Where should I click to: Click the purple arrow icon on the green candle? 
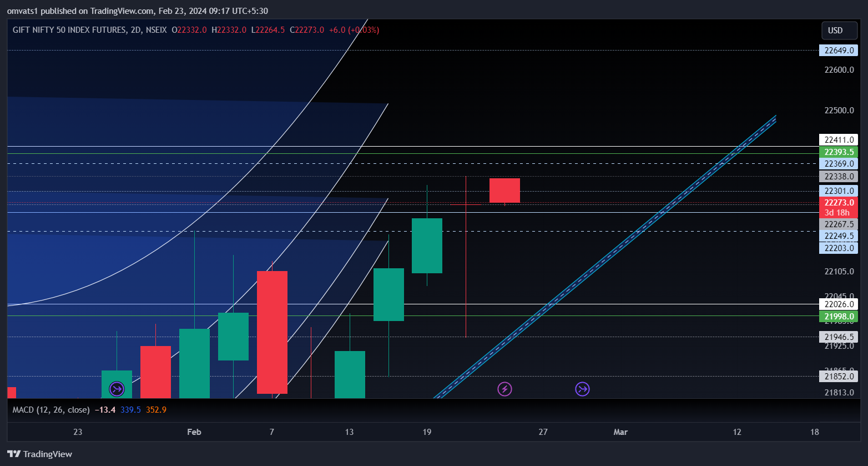117,389
